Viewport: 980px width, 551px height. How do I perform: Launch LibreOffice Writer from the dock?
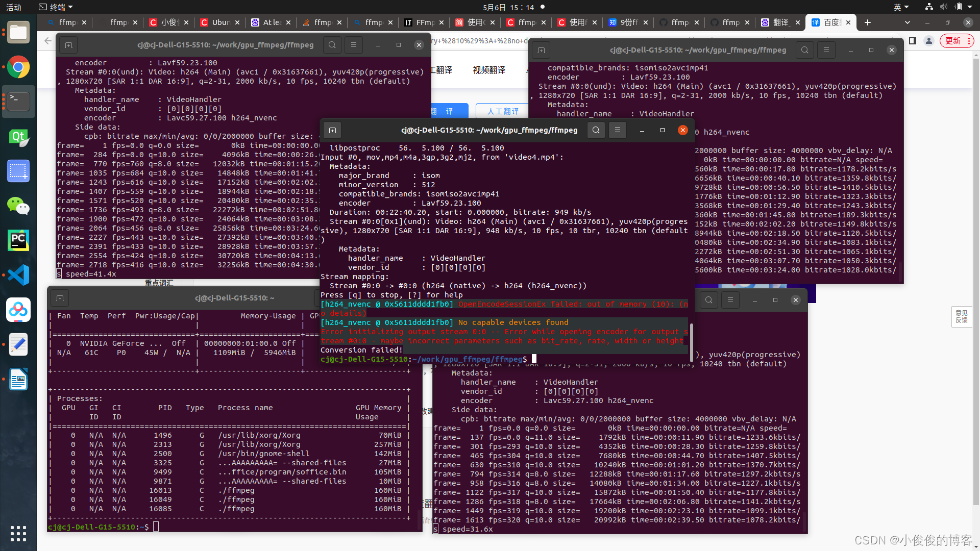point(18,379)
